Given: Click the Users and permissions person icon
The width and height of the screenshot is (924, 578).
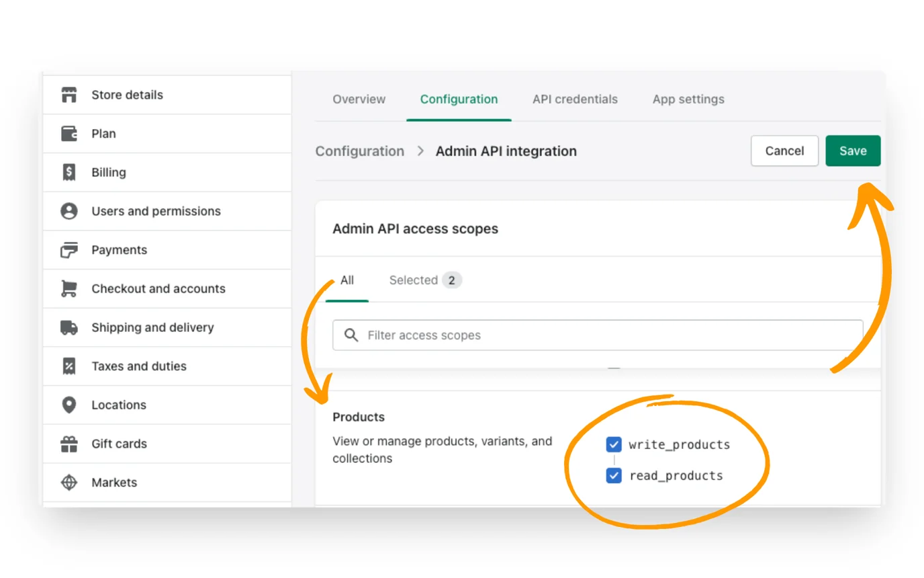Looking at the screenshot, I should point(69,211).
